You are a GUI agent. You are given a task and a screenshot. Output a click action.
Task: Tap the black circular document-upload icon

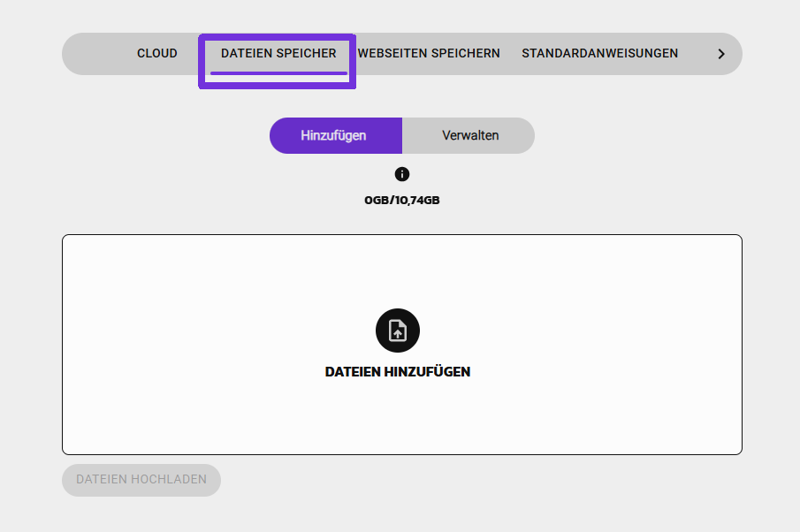tap(398, 331)
